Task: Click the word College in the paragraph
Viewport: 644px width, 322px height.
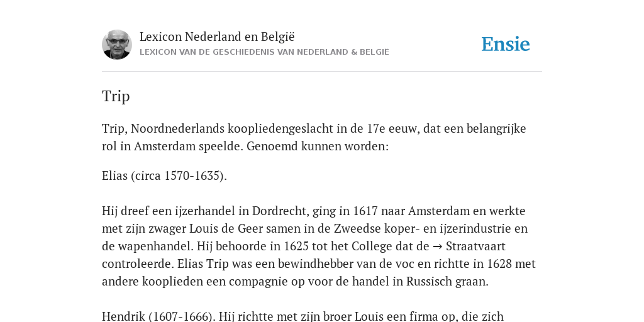Action: (370, 246)
